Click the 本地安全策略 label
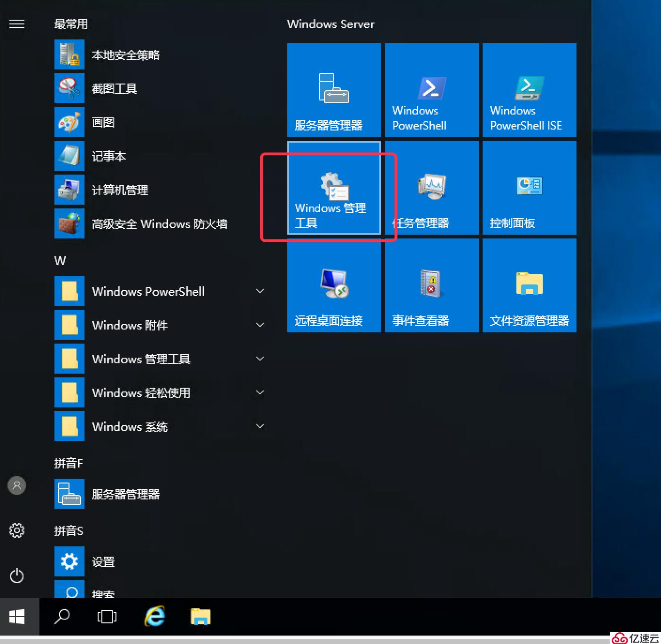Viewport: 661px width, 644px height. 126,55
